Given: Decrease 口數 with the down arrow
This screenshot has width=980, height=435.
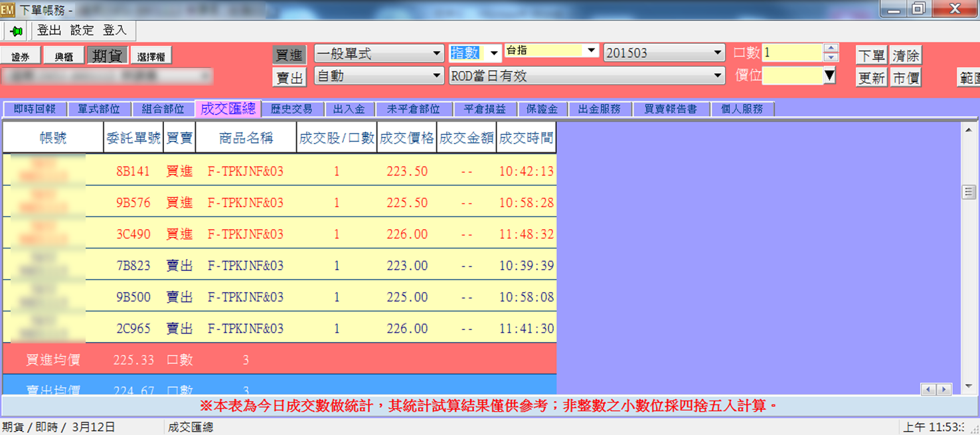Looking at the screenshot, I should point(831,58).
